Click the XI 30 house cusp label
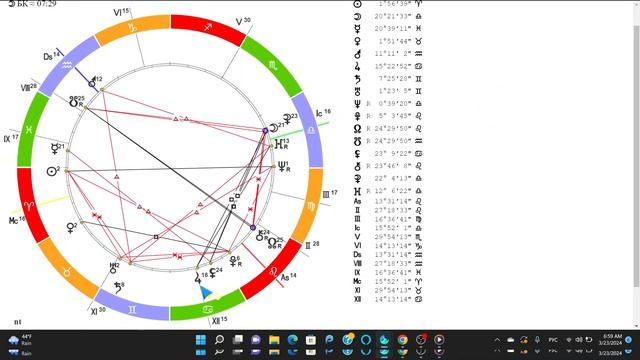640x360 pixels. point(98,311)
